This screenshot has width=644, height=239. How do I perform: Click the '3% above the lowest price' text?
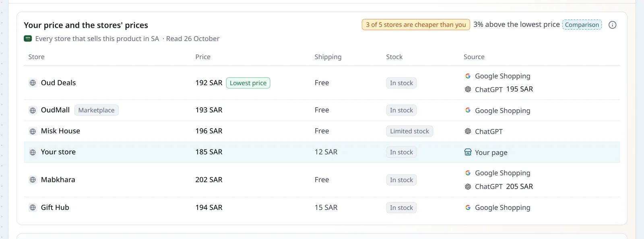516,25
